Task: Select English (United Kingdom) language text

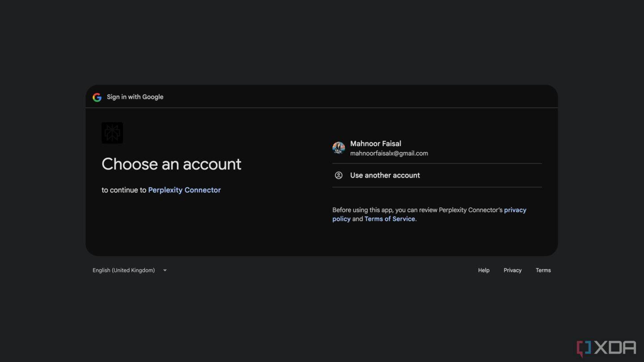Action: click(123, 270)
